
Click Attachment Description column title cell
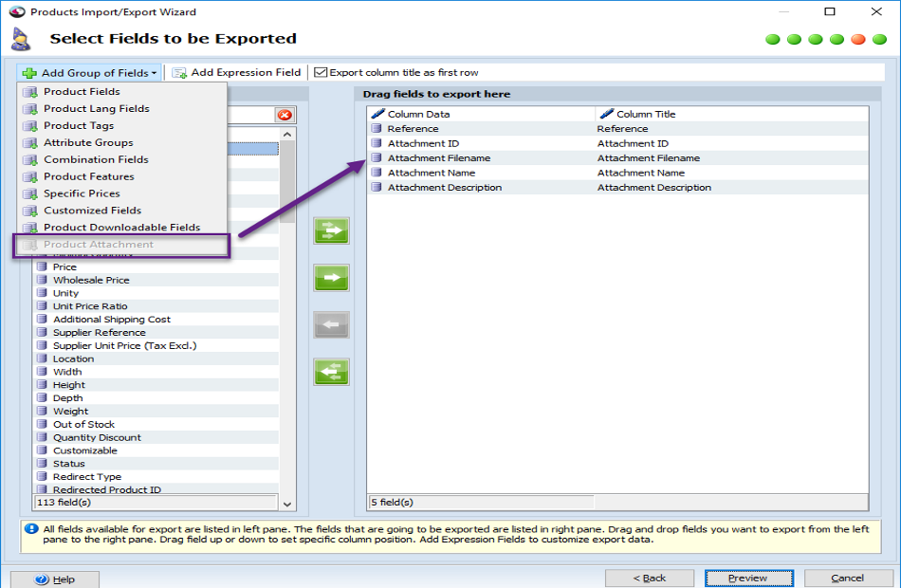pyautogui.click(x=653, y=188)
